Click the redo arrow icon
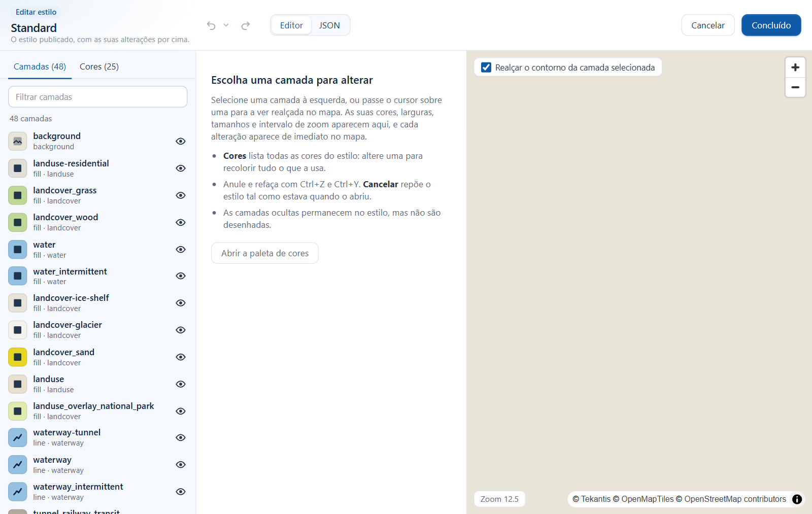812x514 pixels. pos(246,25)
